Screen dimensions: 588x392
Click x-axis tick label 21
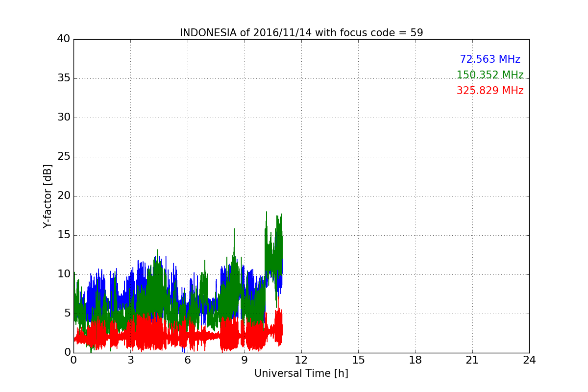(472, 360)
